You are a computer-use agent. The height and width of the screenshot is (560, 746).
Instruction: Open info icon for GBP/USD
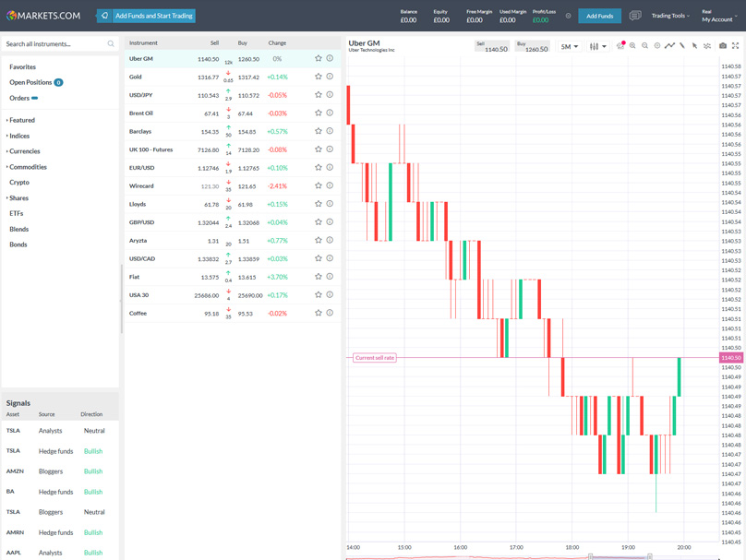tap(330, 222)
